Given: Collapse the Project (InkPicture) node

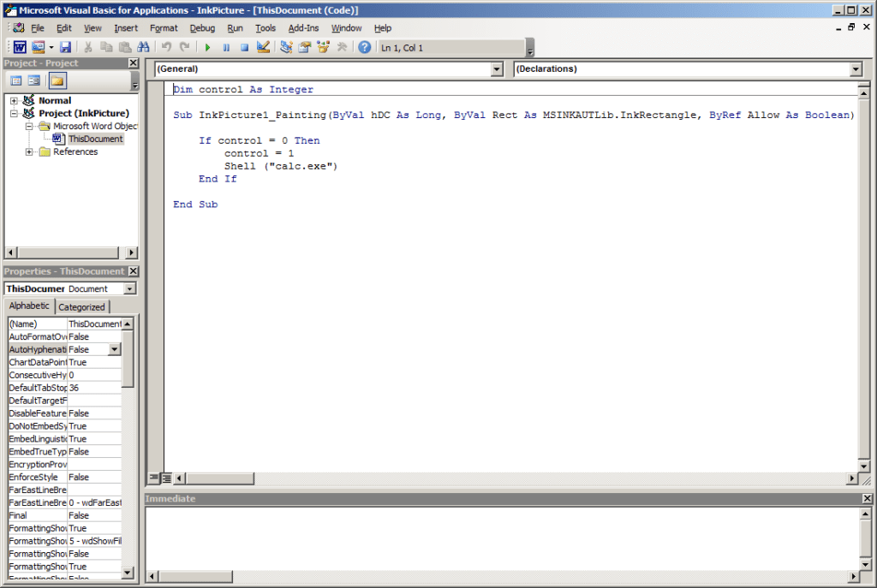Looking at the screenshot, I should [14, 114].
